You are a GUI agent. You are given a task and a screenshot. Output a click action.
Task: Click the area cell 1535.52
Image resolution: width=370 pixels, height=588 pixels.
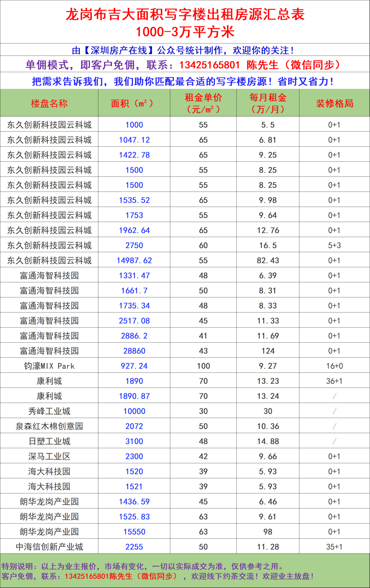pyautogui.click(x=134, y=200)
